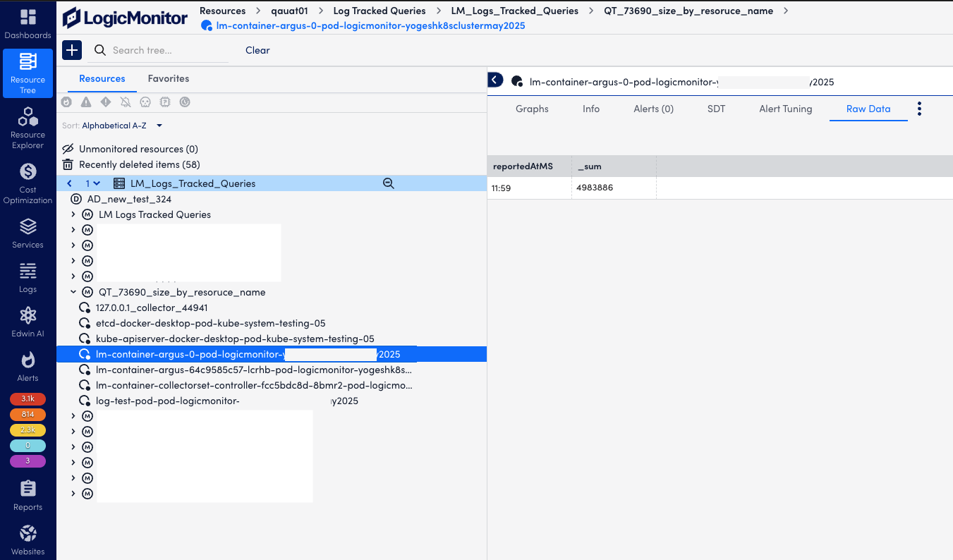Open the Resource Explorer section
This screenshot has height=560, width=953.
28,127
